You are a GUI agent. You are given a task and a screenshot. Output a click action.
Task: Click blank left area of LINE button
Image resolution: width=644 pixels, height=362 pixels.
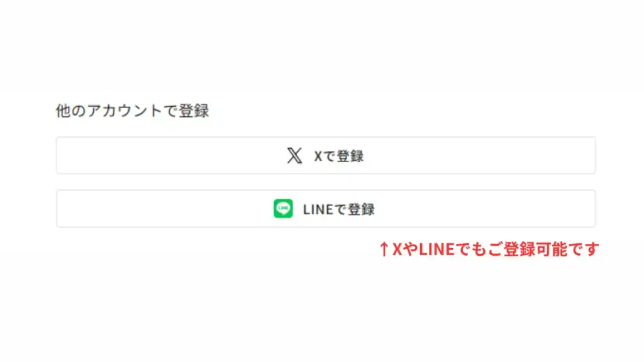point(164,209)
